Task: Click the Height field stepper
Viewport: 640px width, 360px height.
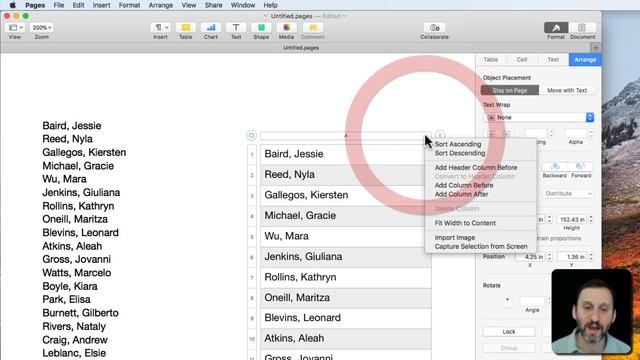Action: coord(591,219)
